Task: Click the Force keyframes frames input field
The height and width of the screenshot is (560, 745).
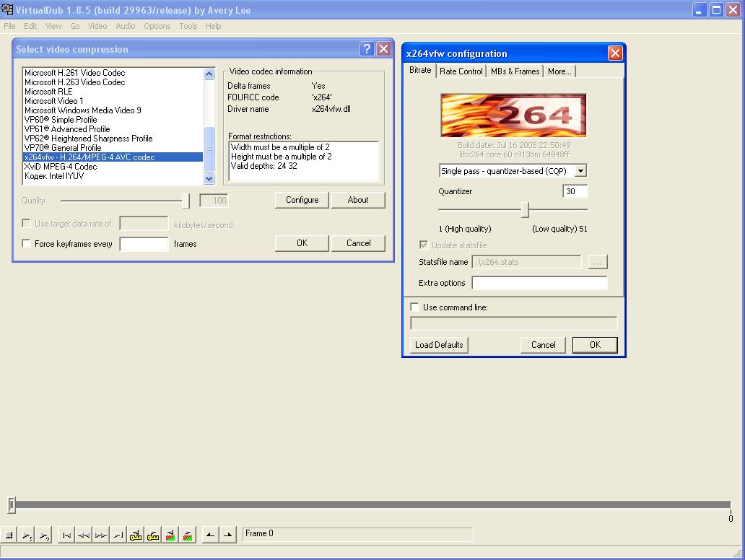Action: coord(144,244)
